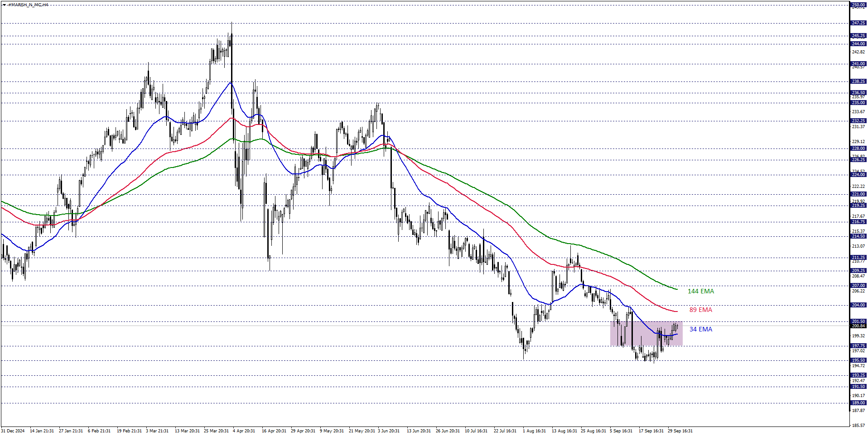This screenshot has width=868, height=436.
Task: Click the 228.00 price level tag
Action: tap(858, 149)
